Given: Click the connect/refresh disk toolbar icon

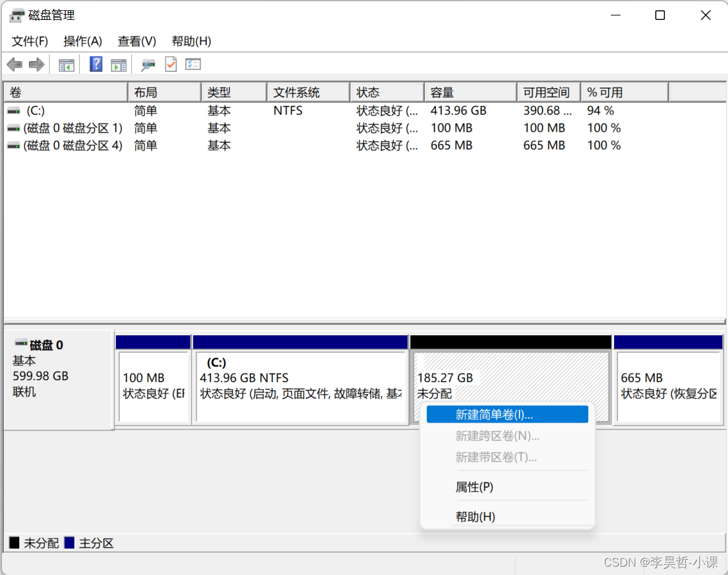Looking at the screenshot, I should (148, 65).
